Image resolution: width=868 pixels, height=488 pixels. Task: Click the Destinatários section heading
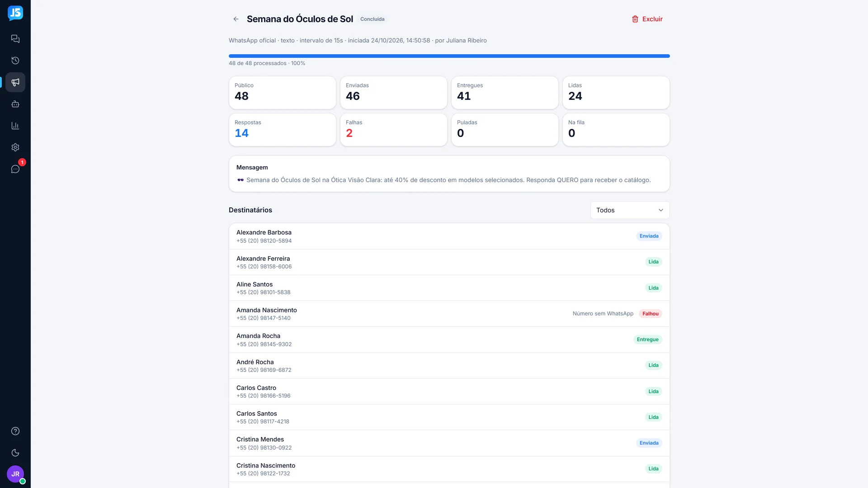point(250,210)
